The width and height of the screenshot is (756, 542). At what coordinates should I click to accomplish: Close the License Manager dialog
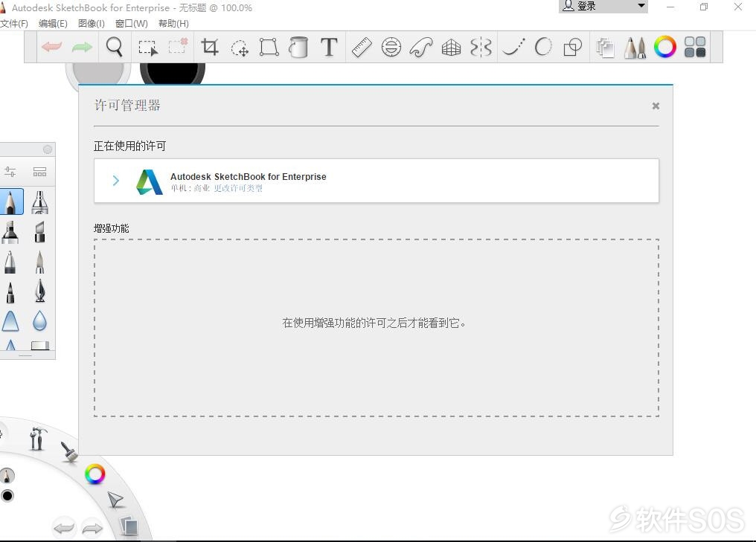pos(656,106)
